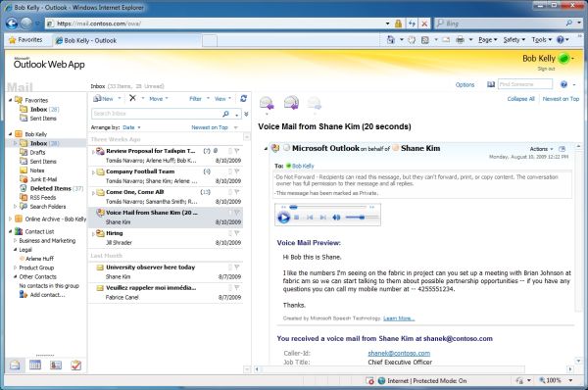This screenshot has width=588, height=390.
Task: Open the Deleted Items folder
Action: [x=51, y=188]
